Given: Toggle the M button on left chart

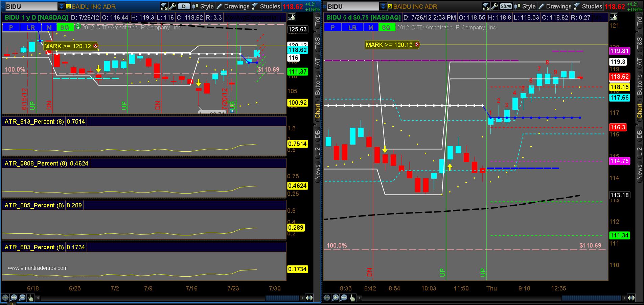Looking at the screenshot, I should pyautogui.click(x=49, y=27).
